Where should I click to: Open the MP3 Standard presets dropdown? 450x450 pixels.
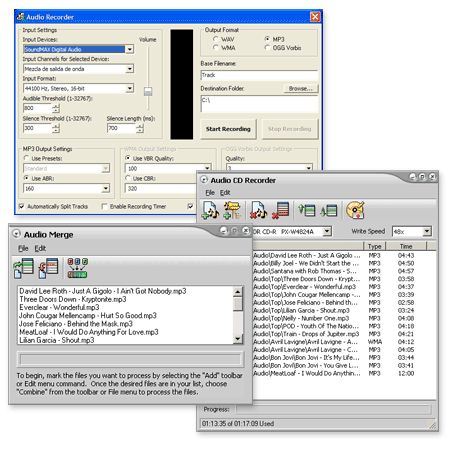pos(105,168)
